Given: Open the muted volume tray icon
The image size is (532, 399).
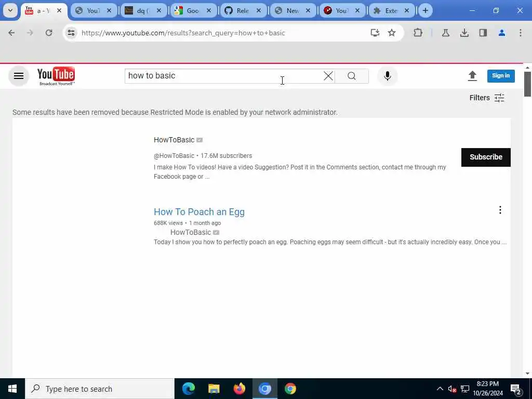Looking at the screenshot, I should [452, 389].
